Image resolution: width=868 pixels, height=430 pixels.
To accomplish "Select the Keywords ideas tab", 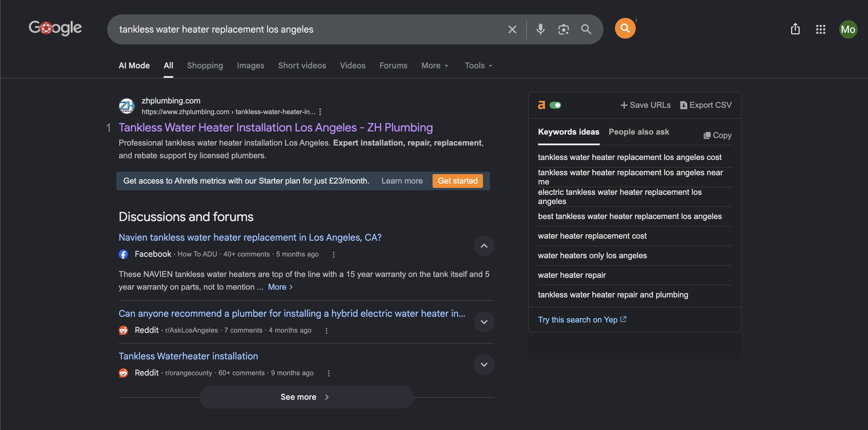I will click(569, 132).
